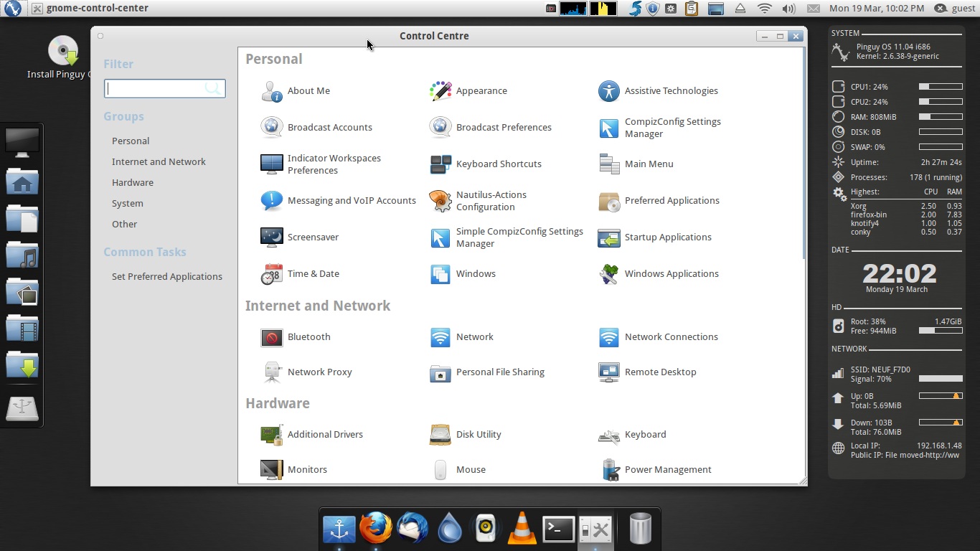Open Broadcast Preferences
This screenshot has height=551, width=980.
[x=491, y=127]
